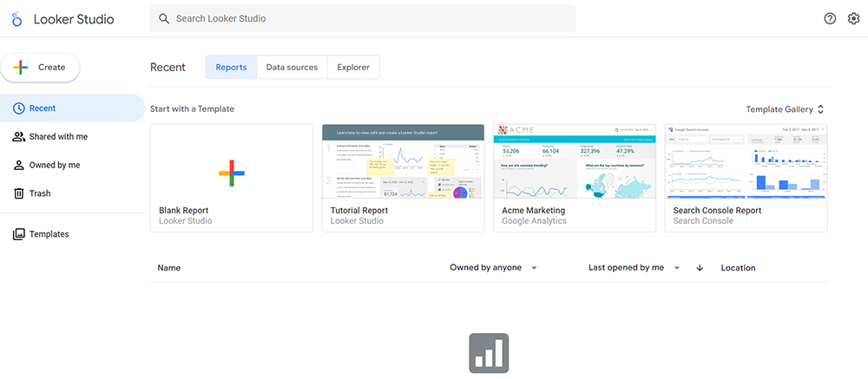Click the Acme Marketing title text
The image size is (868, 379).
click(534, 211)
